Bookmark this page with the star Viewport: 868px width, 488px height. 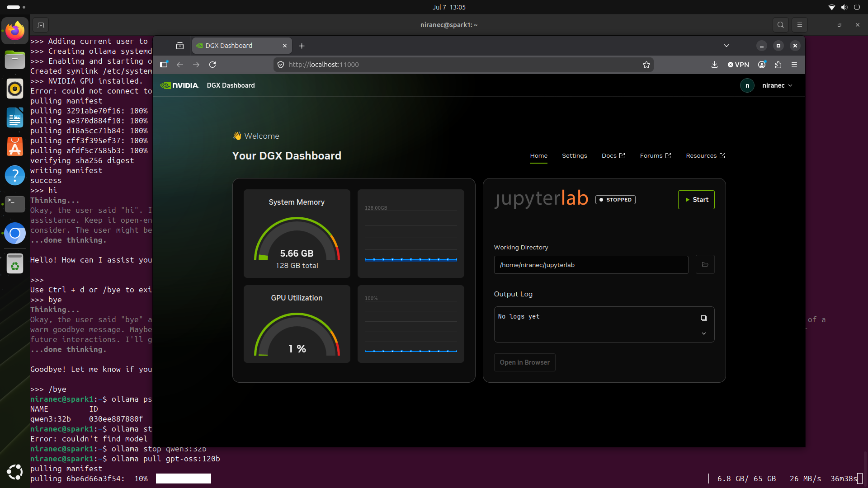tap(646, 65)
